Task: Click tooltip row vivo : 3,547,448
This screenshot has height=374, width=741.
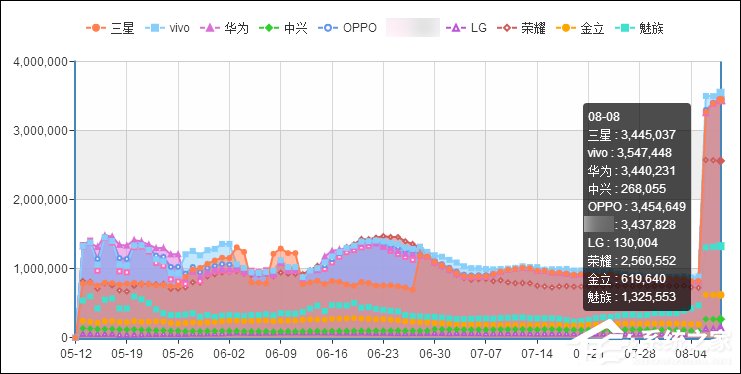Action: [629, 153]
